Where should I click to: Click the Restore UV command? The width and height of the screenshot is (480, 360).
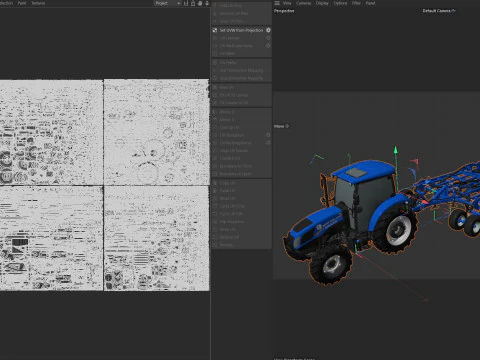241,237
